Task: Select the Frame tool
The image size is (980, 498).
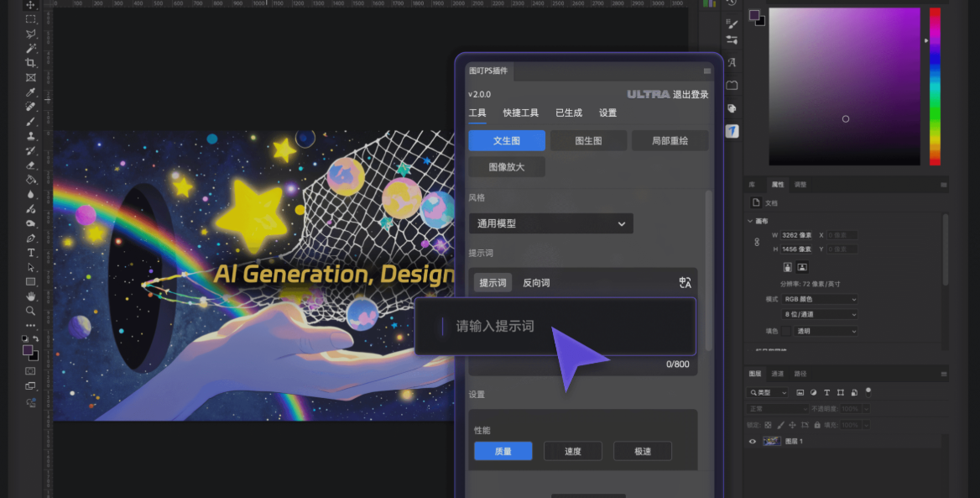Action: click(x=30, y=77)
